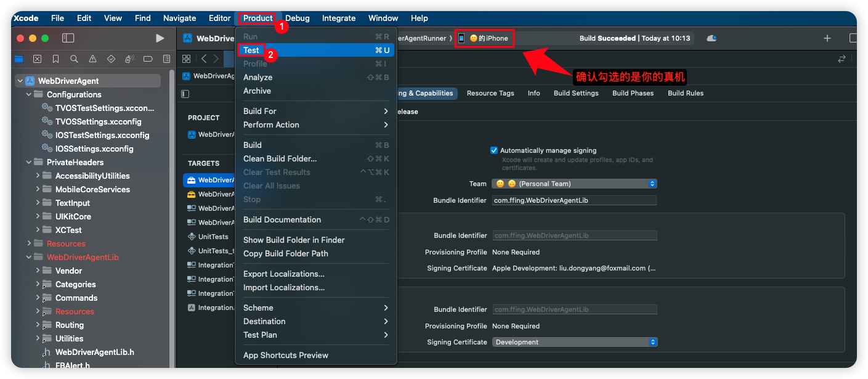Switch to the Build Settings tab

pos(576,93)
